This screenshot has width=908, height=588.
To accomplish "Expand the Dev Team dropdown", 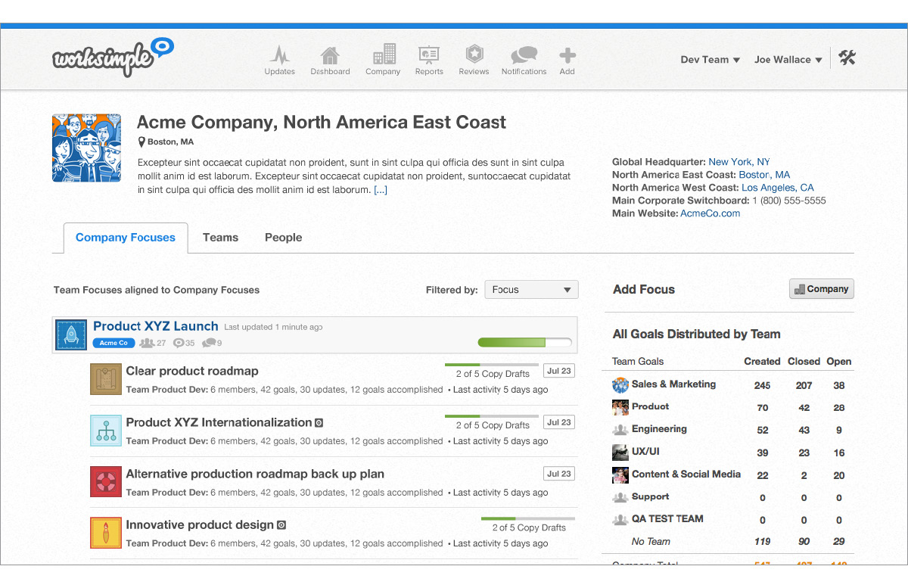I will pos(710,60).
